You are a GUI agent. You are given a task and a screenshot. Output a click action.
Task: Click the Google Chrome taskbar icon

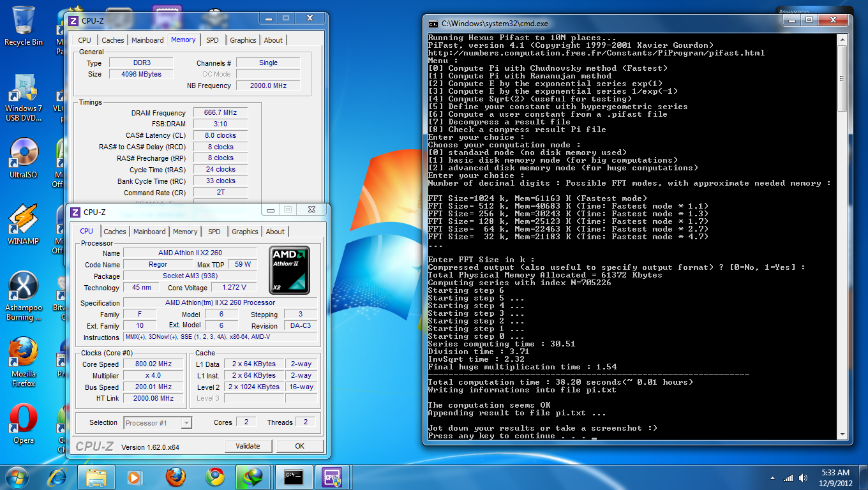click(x=215, y=477)
